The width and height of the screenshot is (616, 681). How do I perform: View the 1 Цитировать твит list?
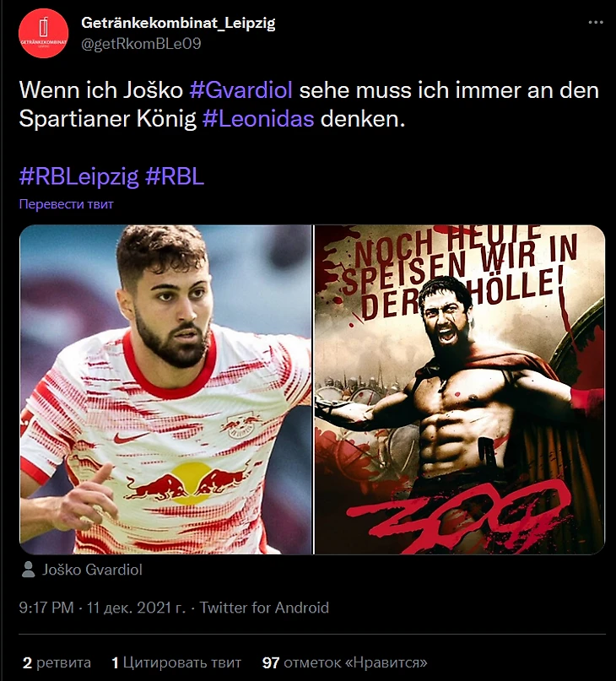pyautogui.click(x=176, y=662)
